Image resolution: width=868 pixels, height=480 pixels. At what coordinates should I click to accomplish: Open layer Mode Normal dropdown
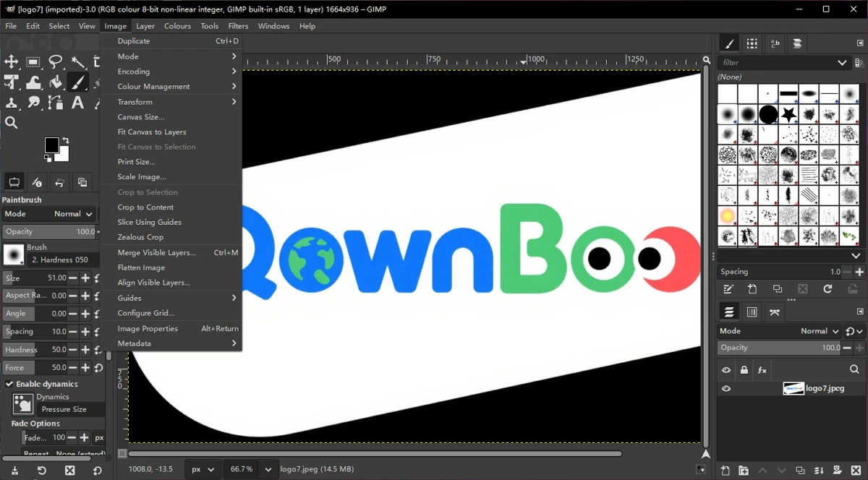click(x=780, y=331)
